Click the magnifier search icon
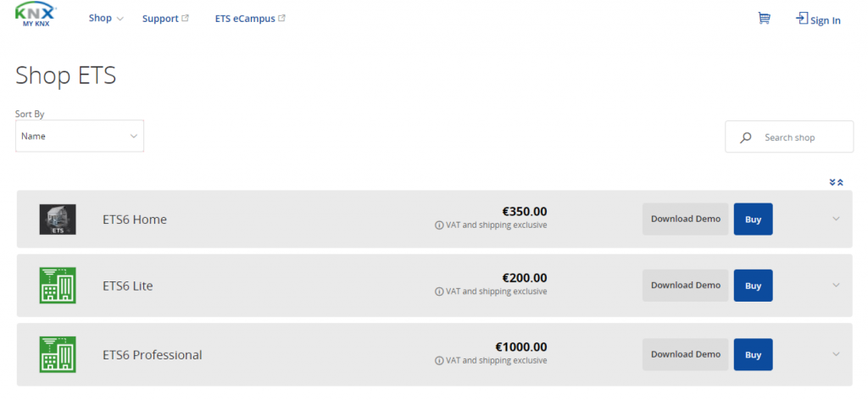The width and height of the screenshot is (868, 400). pyautogui.click(x=746, y=137)
